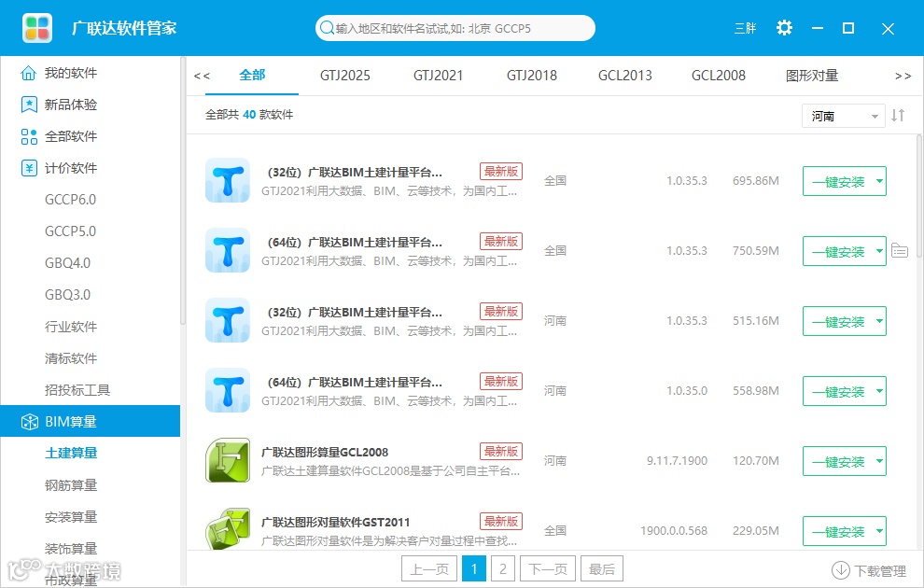Click the 我的软件 home icon
This screenshot has width=924, height=588.
pos(28,73)
